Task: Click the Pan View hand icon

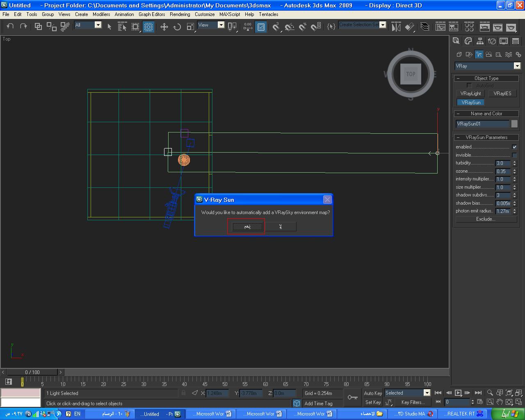Action: point(500,402)
